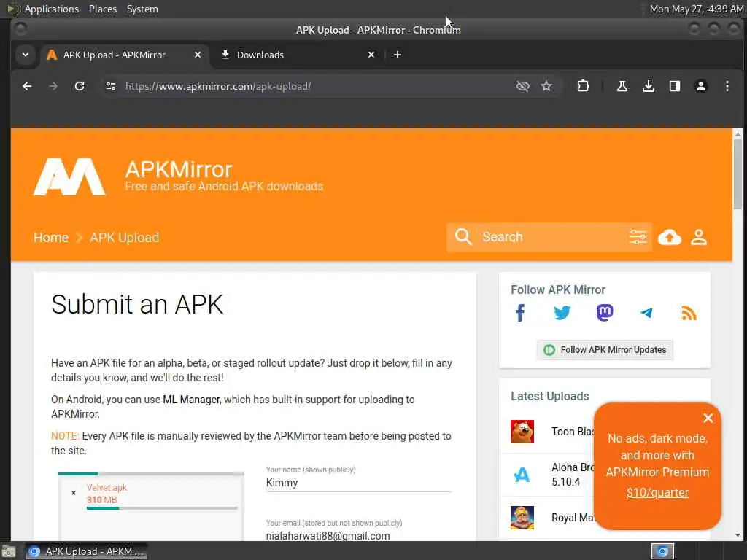Show browser downloads tray icon
This screenshot has height=560, width=747.
point(648,86)
